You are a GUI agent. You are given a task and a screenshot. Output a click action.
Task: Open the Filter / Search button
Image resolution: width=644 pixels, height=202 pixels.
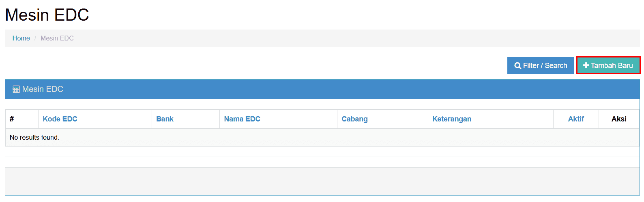click(x=541, y=66)
